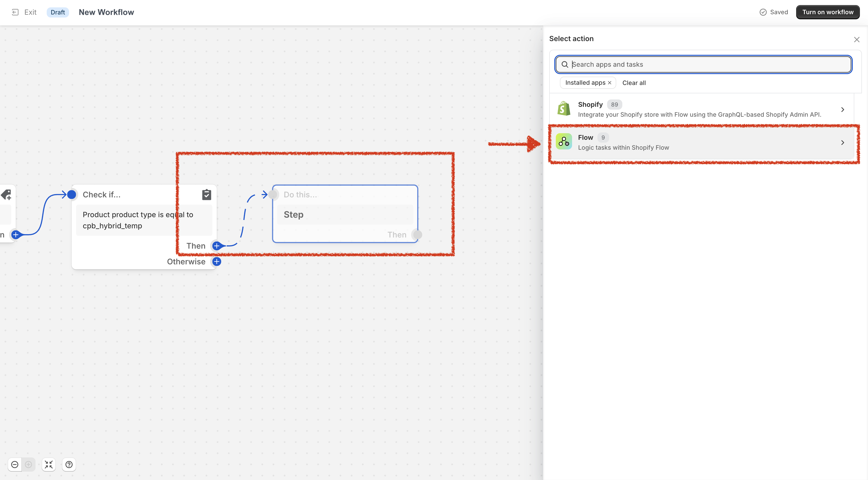The width and height of the screenshot is (868, 480).
Task: Click Shopify integration description text
Action: click(699, 115)
